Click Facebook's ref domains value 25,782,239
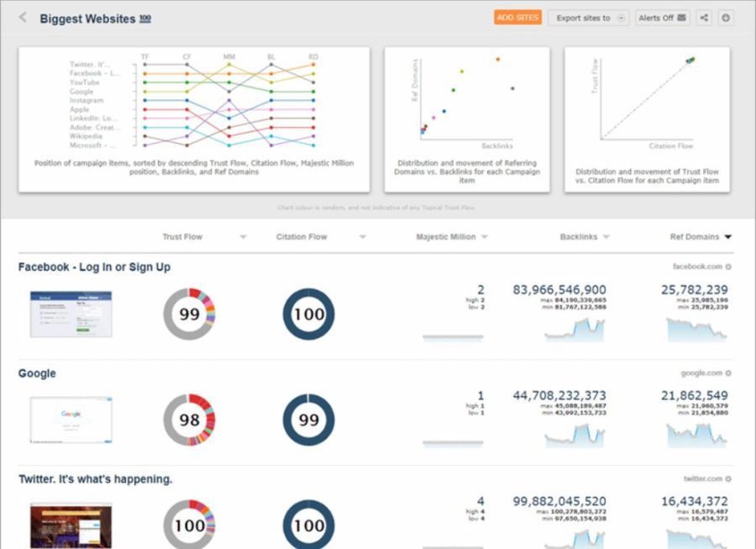The image size is (756, 549). pos(695,290)
